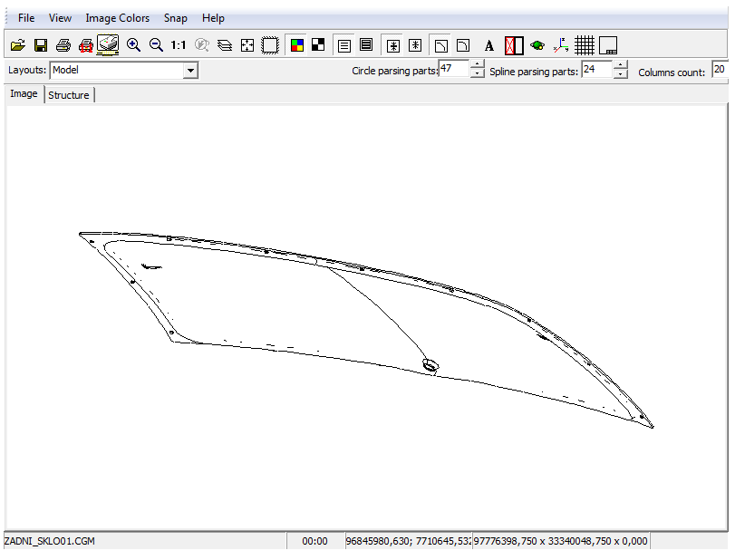This screenshot has height=560, width=735.
Task: Decrease Circle parsing parts with down arrow
Action: pyautogui.click(x=478, y=73)
